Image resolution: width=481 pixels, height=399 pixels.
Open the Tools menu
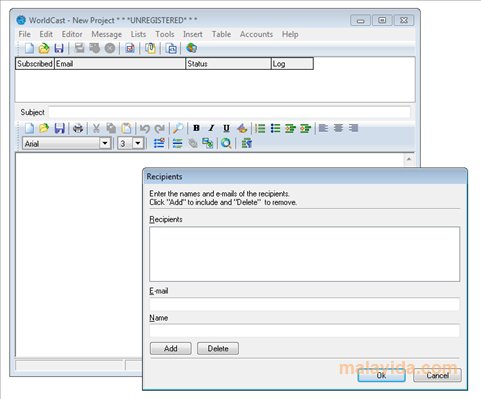coord(165,34)
